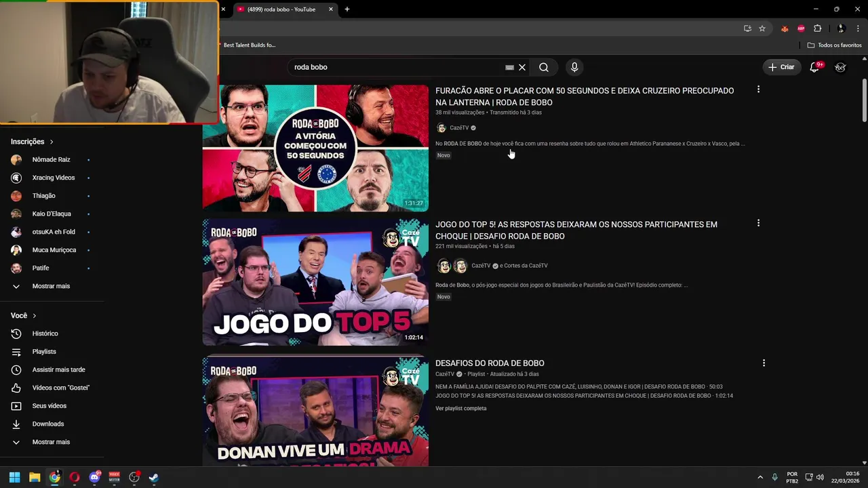
Task: Open Patife subscription
Action: [x=41, y=268]
